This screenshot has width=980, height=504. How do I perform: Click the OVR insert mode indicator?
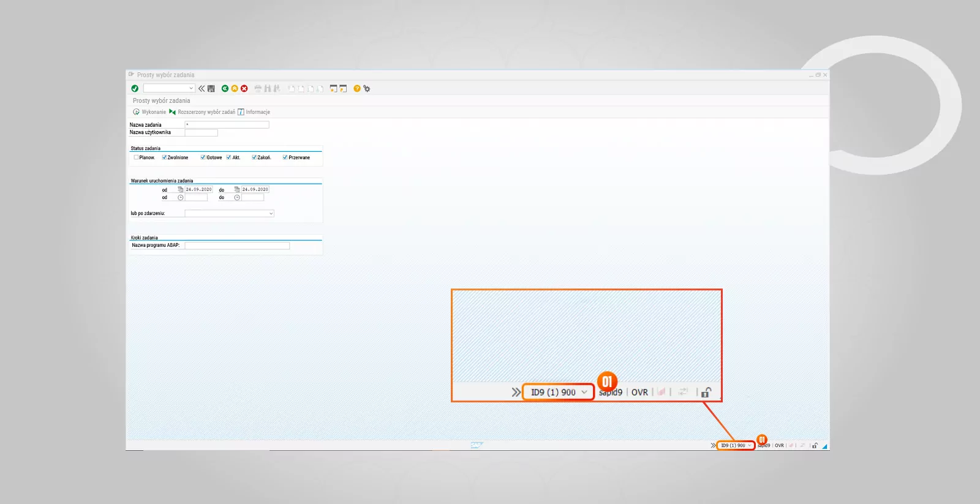click(779, 446)
